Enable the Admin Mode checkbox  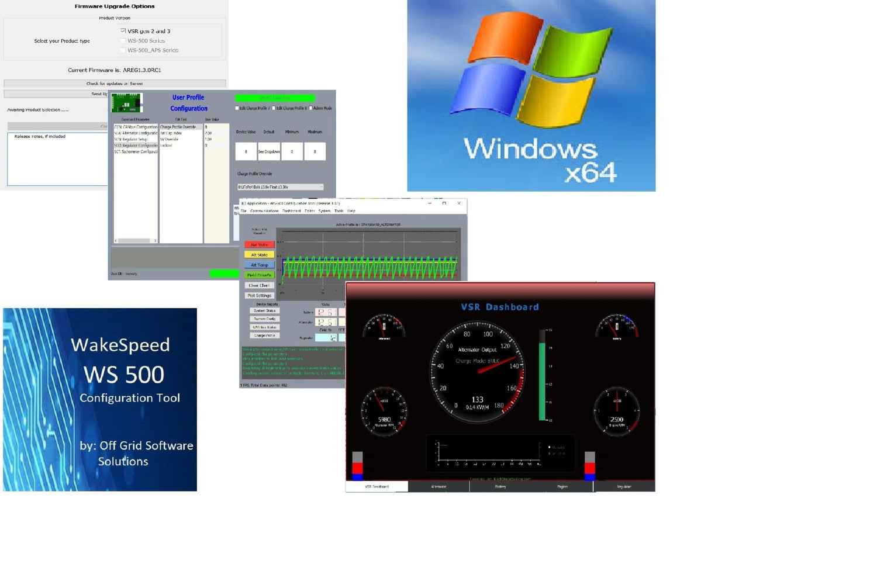[311, 108]
